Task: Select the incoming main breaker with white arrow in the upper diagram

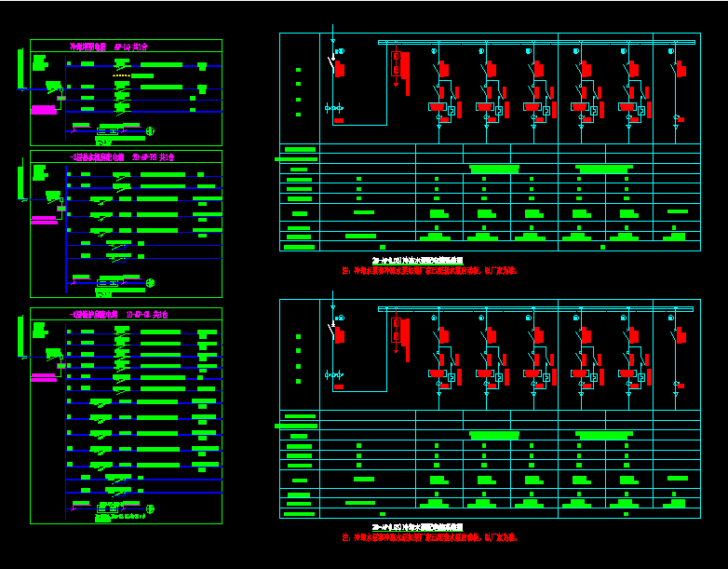Action: tap(332, 64)
